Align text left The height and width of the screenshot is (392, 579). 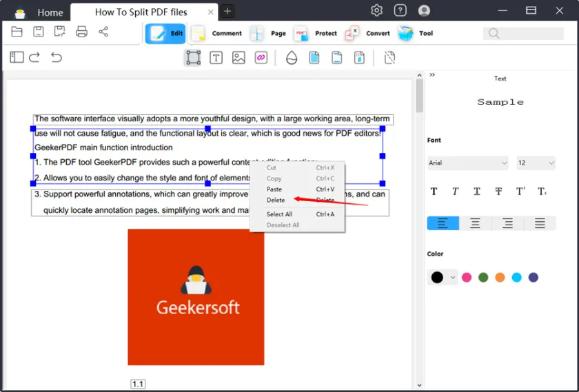(x=443, y=223)
